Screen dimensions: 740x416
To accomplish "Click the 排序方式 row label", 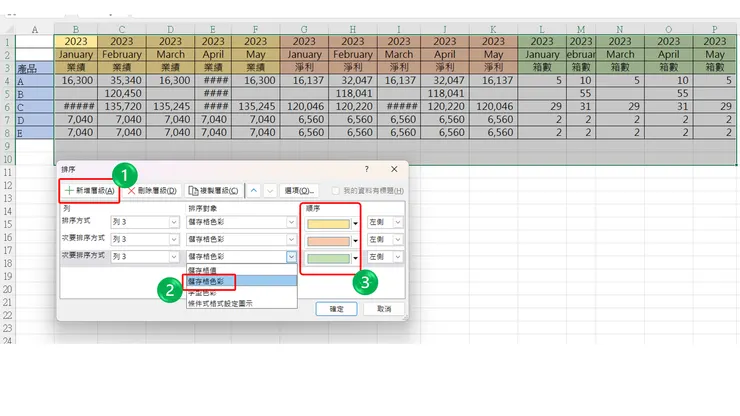I will [x=76, y=221].
